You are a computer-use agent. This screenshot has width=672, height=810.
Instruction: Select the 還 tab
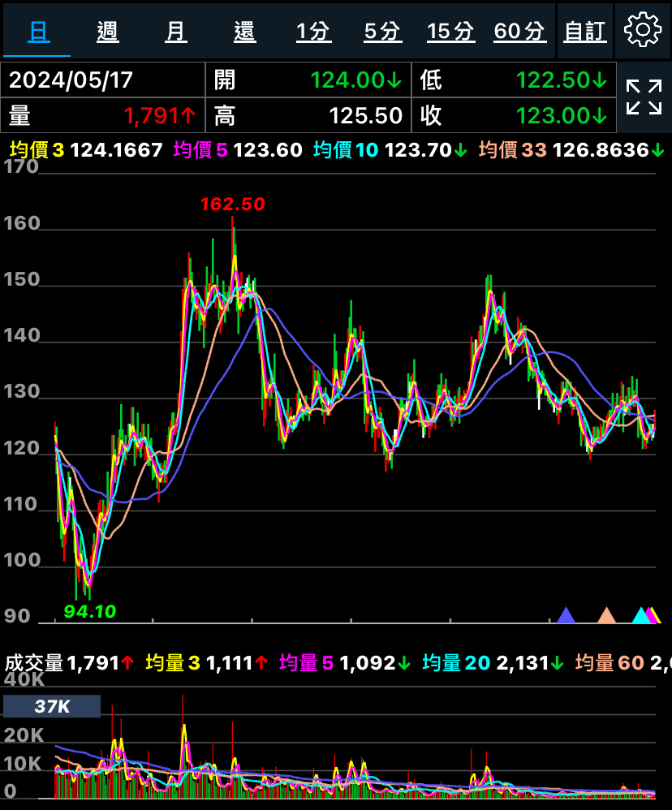click(x=244, y=32)
